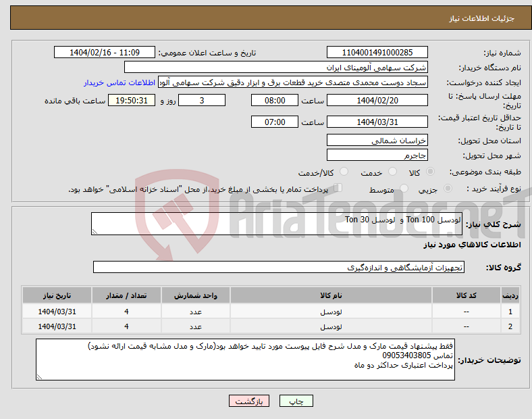Click the buyer name field شرکت سهامی آلومینای ایران
The height and width of the screenshot is (419, 532).
click(276, 67)
